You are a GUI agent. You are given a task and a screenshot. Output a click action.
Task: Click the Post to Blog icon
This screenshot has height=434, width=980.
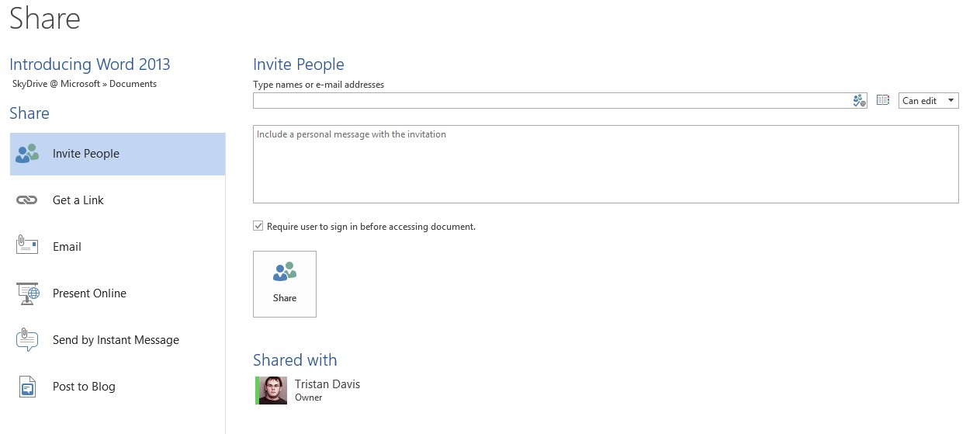tap(27, 387)
